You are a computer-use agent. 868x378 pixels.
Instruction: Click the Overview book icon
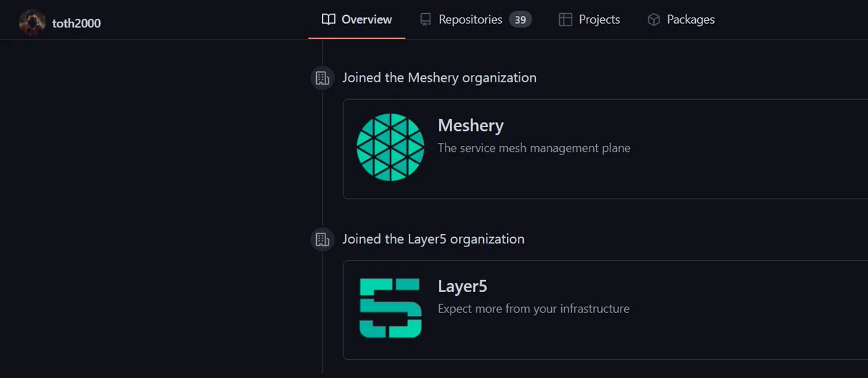(x=328, y=20)
